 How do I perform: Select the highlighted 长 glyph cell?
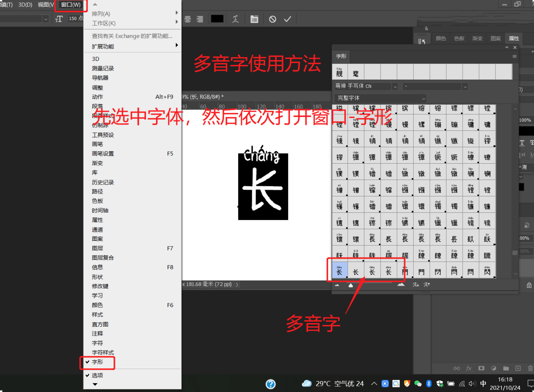tap(339, 271)
